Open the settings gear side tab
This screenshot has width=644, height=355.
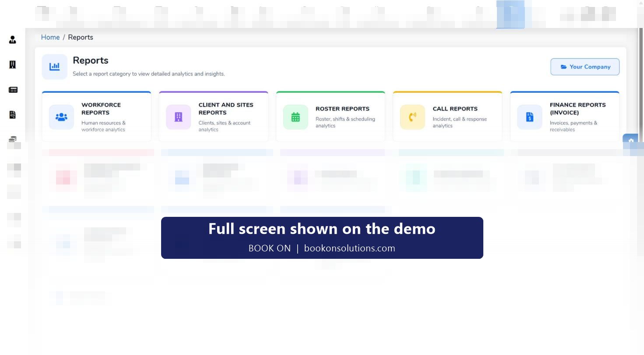(631, 141)
